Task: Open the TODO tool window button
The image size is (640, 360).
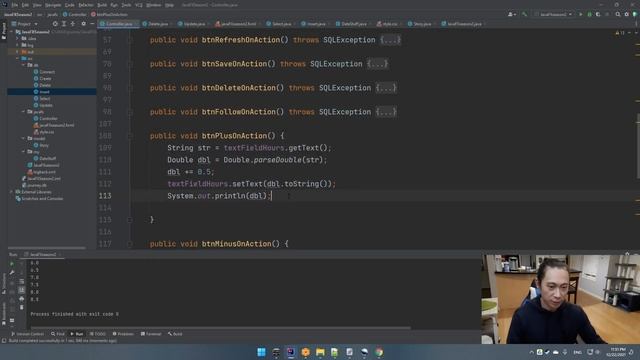Action: (98, 334)
